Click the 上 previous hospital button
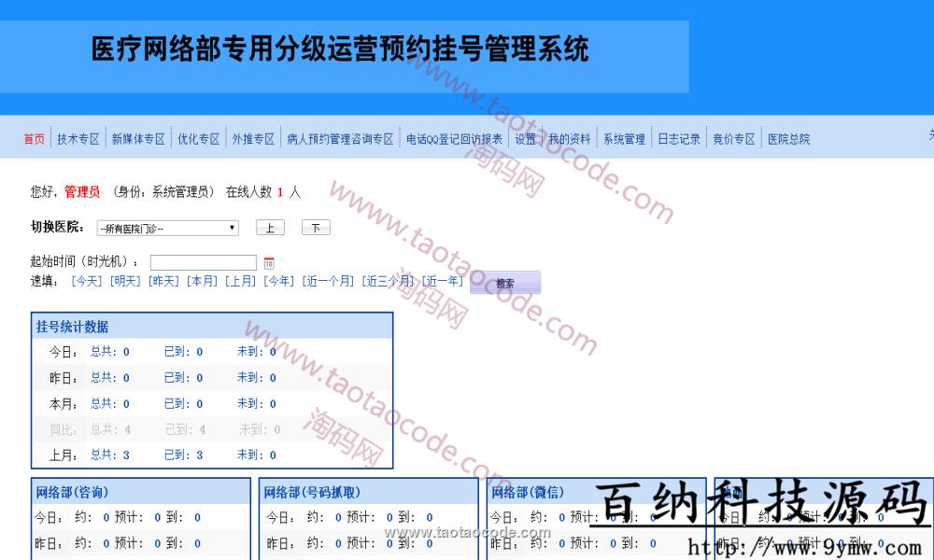934x560 pixels. coord(270,228)
